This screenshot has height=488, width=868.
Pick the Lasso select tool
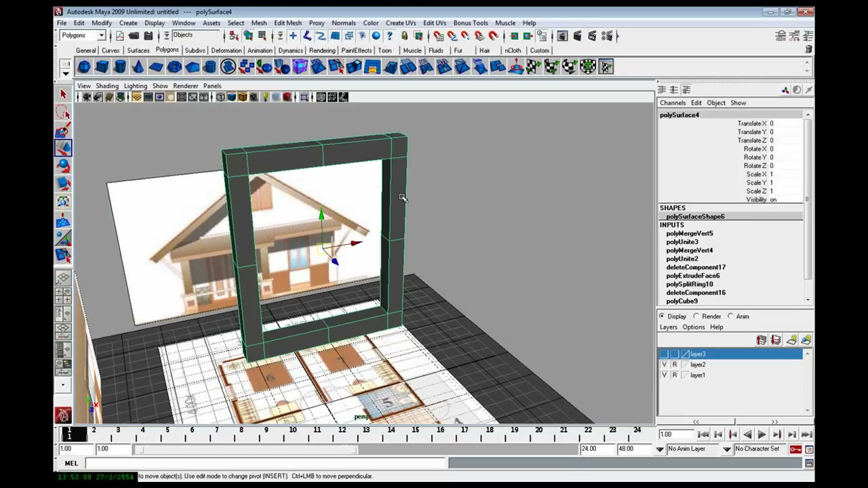tap(63, 113)
